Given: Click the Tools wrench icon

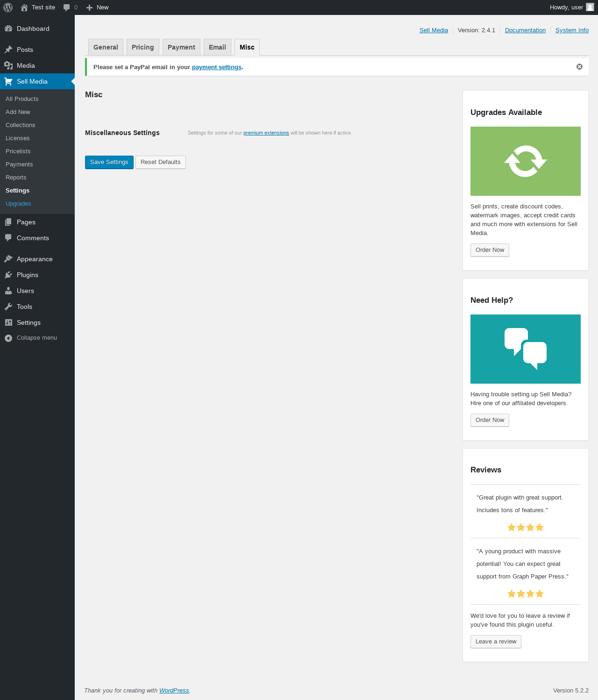Looking at the screenshot, I should [8, 307].
